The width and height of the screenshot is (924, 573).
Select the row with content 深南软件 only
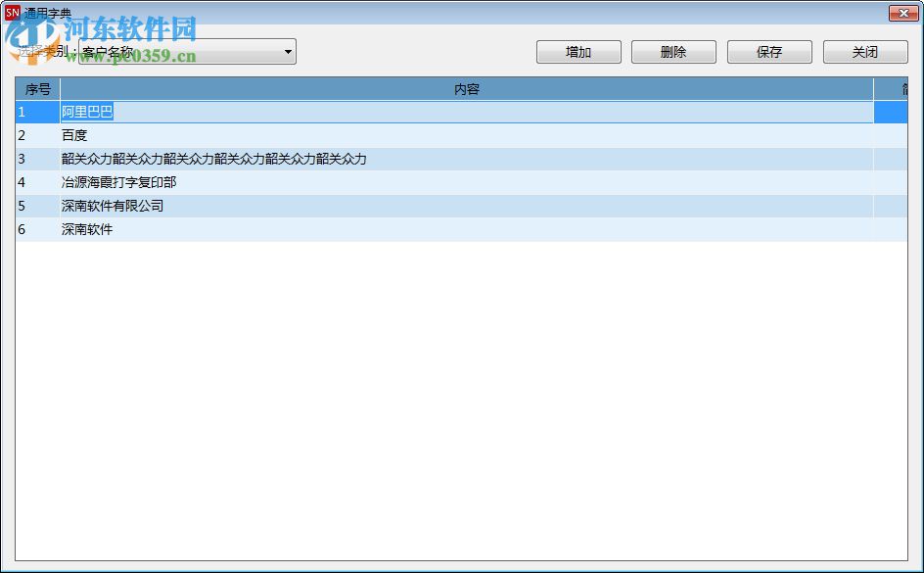click(461, 230)
